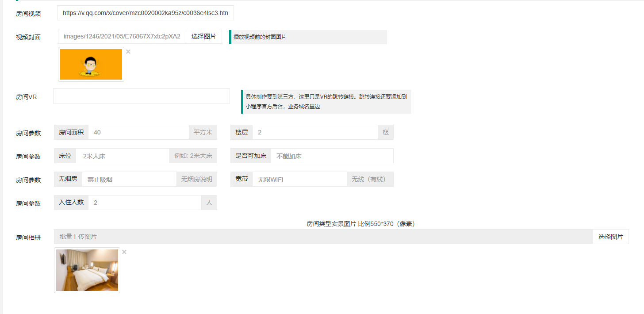Viewport: 644px width, 314px height.
Task: Click the 房间VR field label
Action: [x=27, y=97]
